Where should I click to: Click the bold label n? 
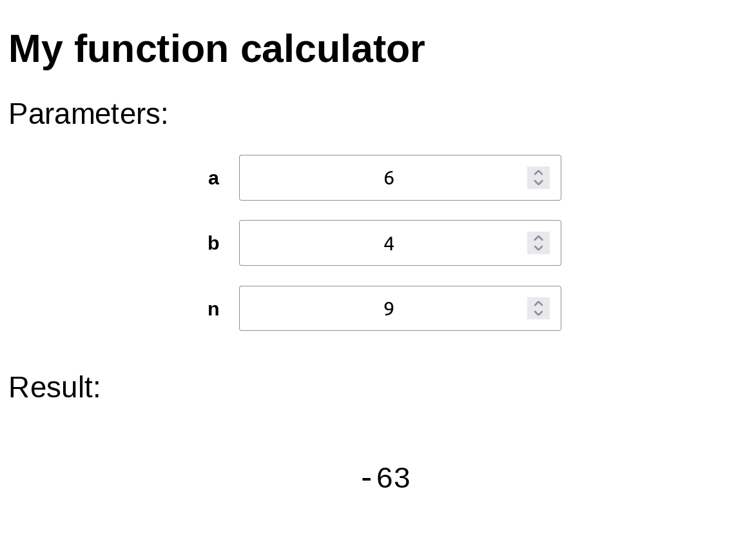click(213, 309)
